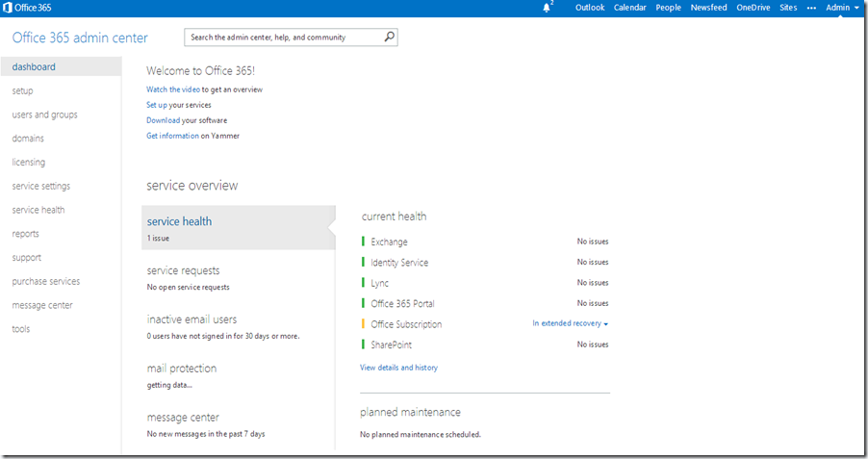Open the Admin dropdown menu
The width and height of the screenshot is (868, 459).
click(843, 7)
